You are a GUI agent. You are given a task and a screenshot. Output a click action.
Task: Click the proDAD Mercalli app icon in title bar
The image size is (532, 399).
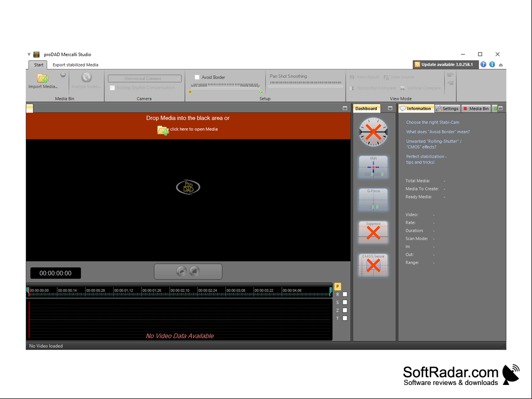37,54
